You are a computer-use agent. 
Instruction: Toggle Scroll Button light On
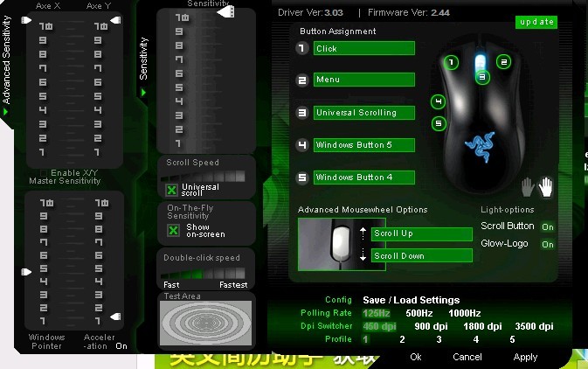[x=548, y=226]
